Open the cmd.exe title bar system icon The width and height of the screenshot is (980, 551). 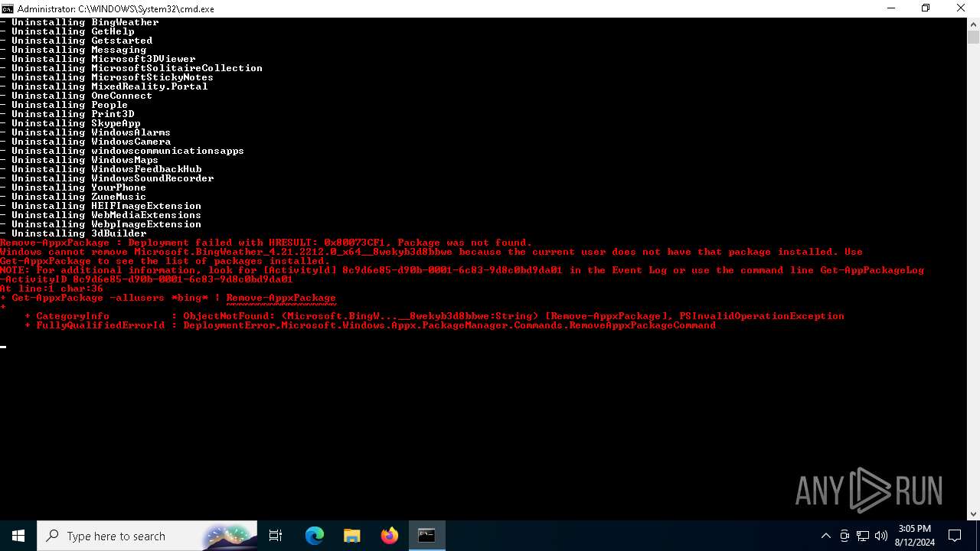[x=8, y=8]
